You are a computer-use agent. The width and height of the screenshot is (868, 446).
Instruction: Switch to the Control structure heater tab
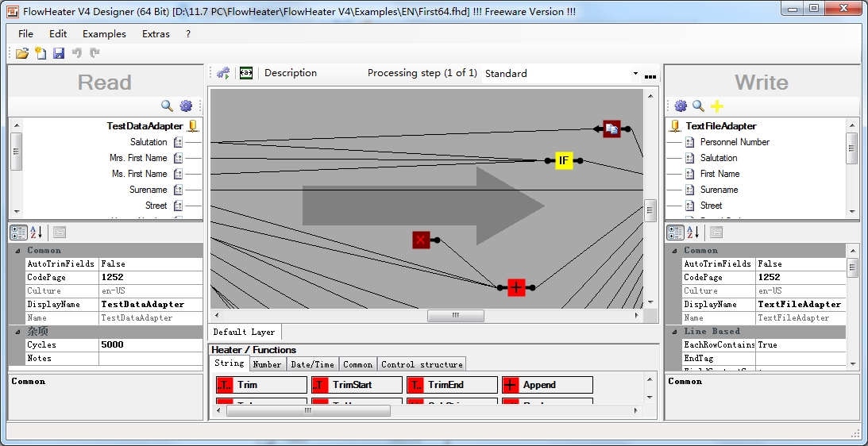pos(422,364)
